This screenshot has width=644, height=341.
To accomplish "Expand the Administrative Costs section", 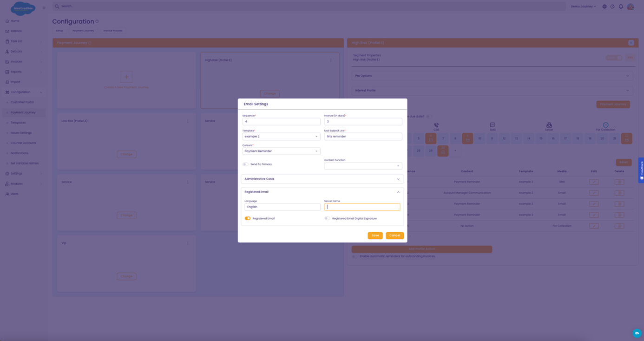I will (322, 179).
